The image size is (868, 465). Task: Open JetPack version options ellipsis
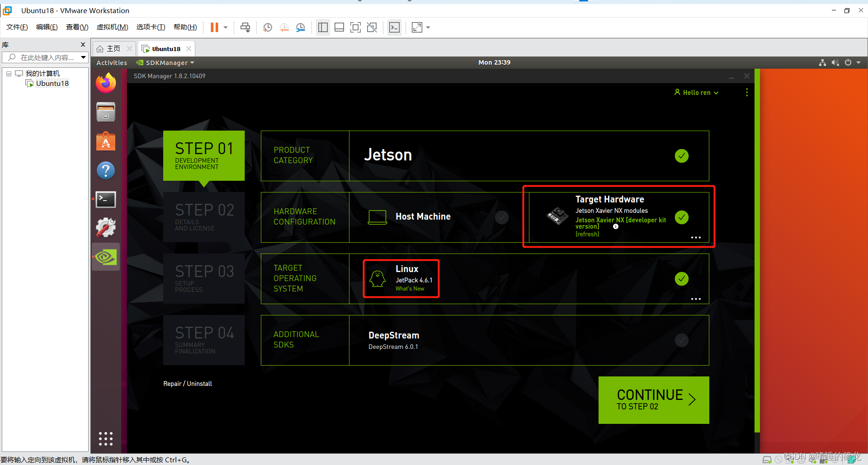(696, 299)
